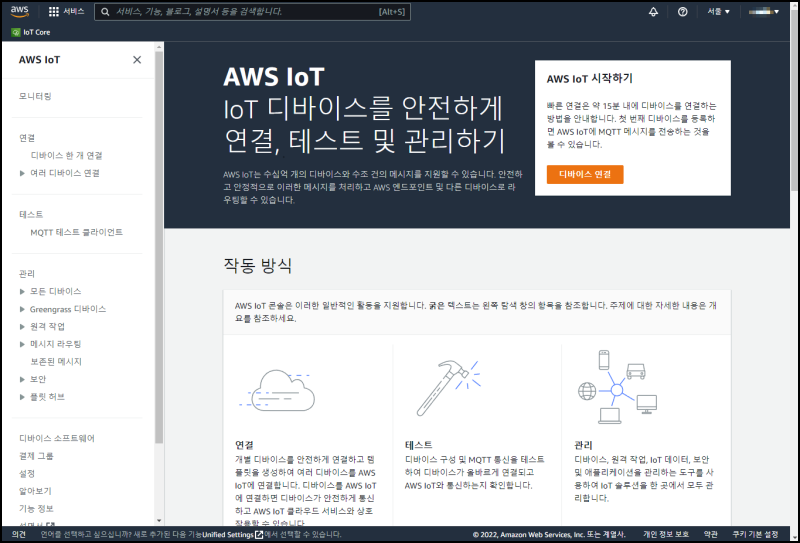
Task: Expand 여러 디바이스 연결 in sidebar
Action: click(x=22, y=174)
